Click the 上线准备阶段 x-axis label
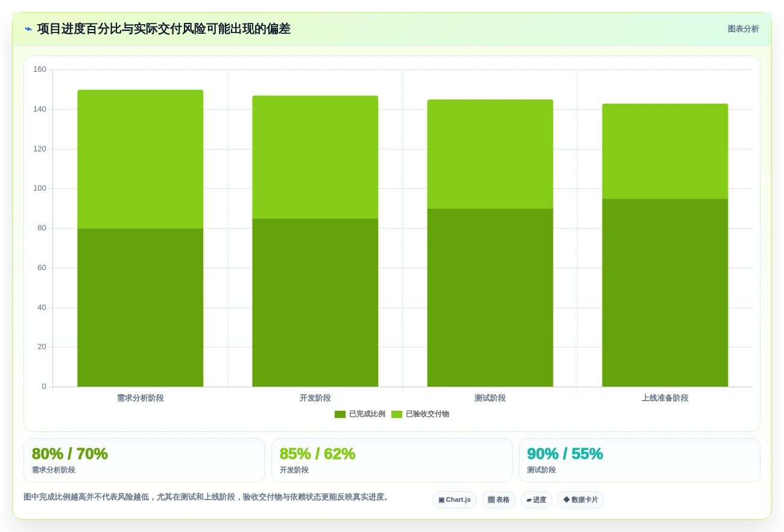Screen dimensions: 784x532 pos(665,398)
